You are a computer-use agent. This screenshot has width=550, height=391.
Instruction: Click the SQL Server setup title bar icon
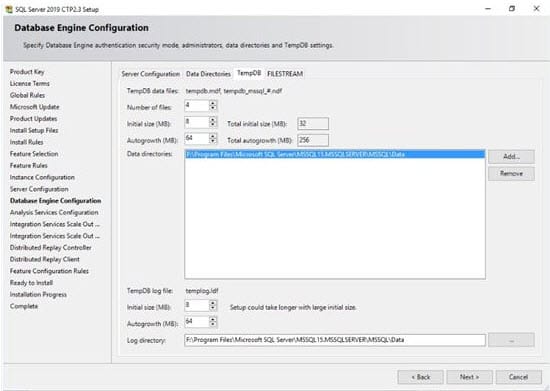9,9
